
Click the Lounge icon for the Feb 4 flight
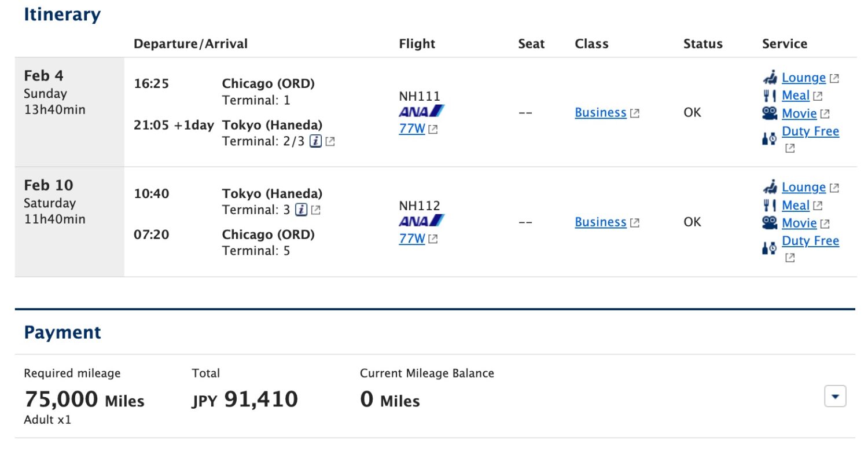770,77
